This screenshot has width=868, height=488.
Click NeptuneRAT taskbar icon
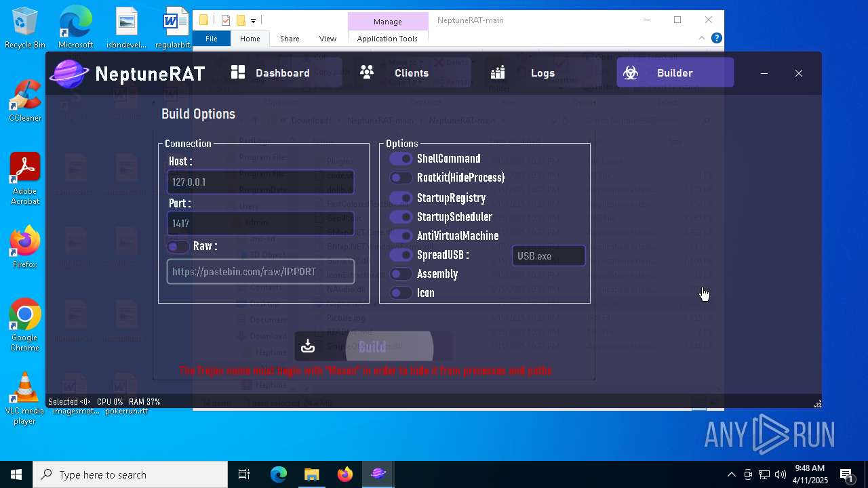point(378,474)
